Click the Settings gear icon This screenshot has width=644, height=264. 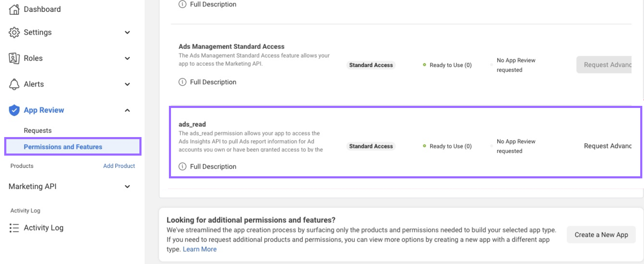[x=14, y=32]
